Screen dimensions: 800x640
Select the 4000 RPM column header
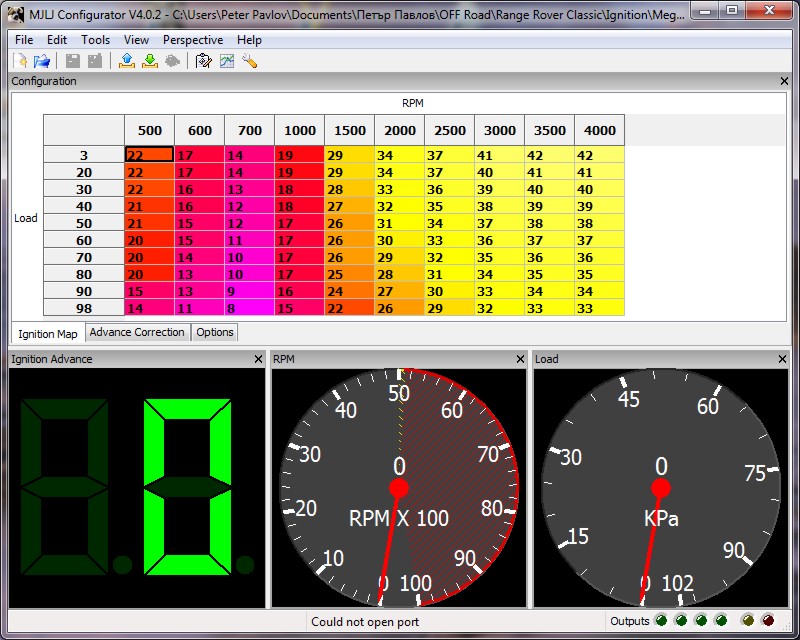[x=600, y=130]
